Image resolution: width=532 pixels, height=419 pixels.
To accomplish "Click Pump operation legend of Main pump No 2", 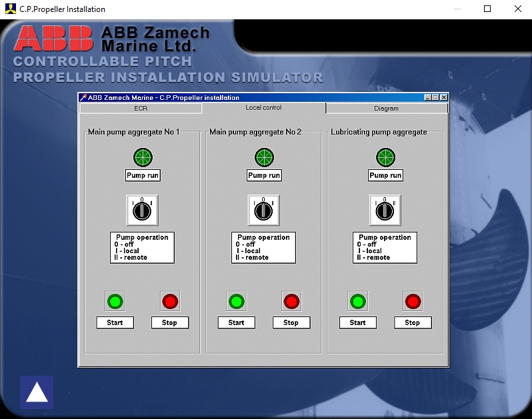I will tap(263, 247).
